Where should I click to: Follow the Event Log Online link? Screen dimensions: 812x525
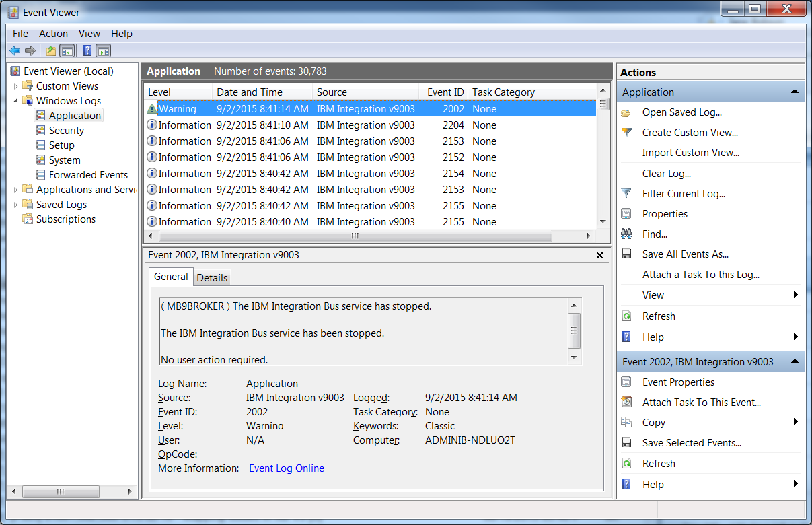click(287, 468)
